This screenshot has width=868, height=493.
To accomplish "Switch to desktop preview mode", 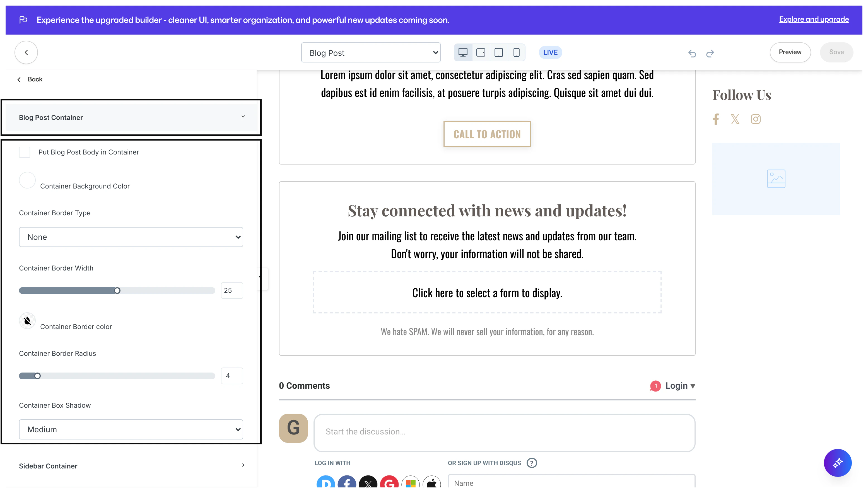I will click(463, 52).
